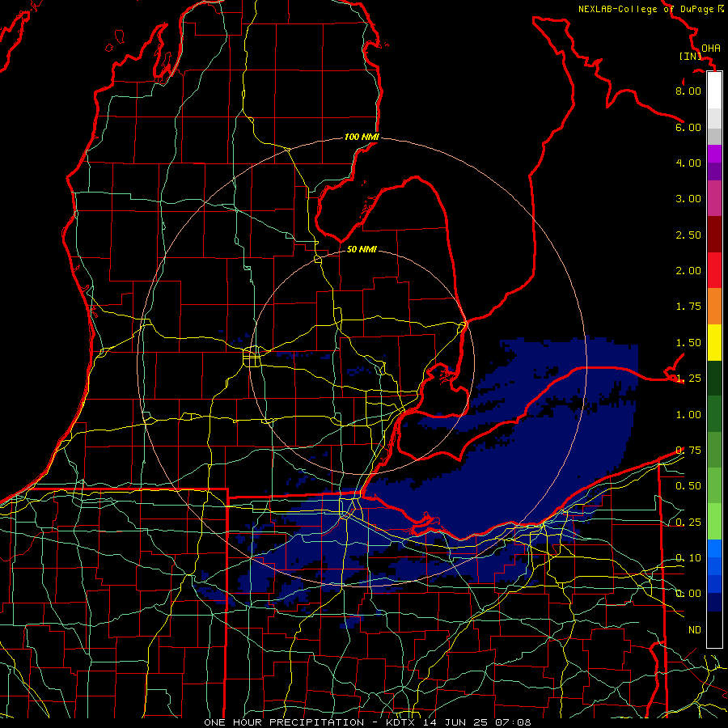This screenshot has width=728, height=728.
Task: Click the 3.00 legend value
Action: click(x=688, y=199)
